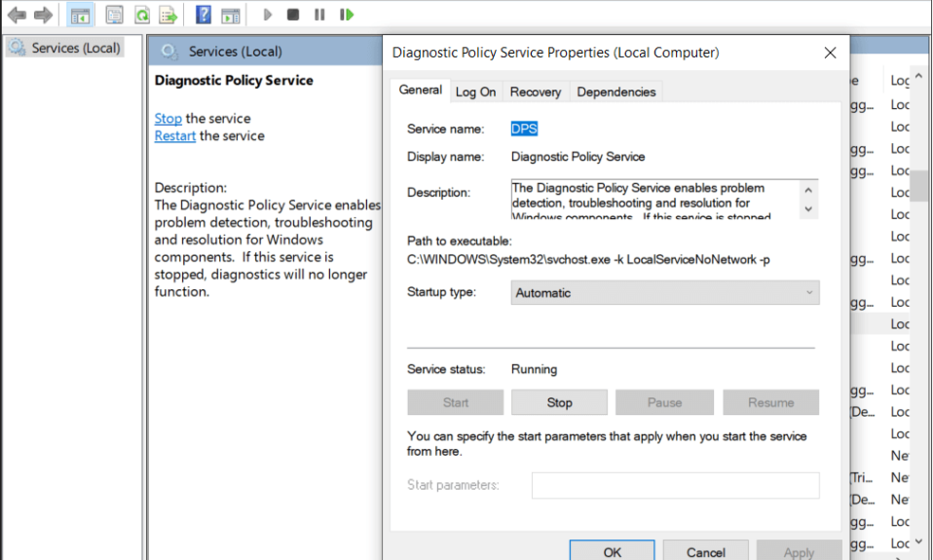The image size is (933, 560).
Task: Switch to the Log On tab
Action: 475,92
